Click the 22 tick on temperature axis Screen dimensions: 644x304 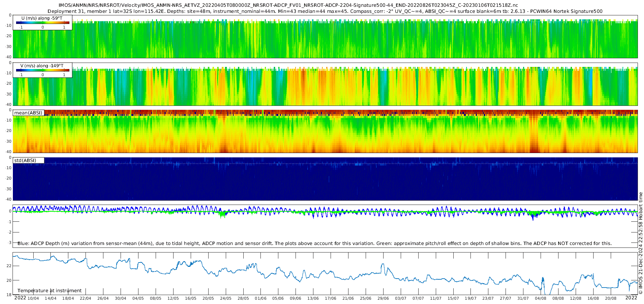pyautogui.click(x=9, y=266)
